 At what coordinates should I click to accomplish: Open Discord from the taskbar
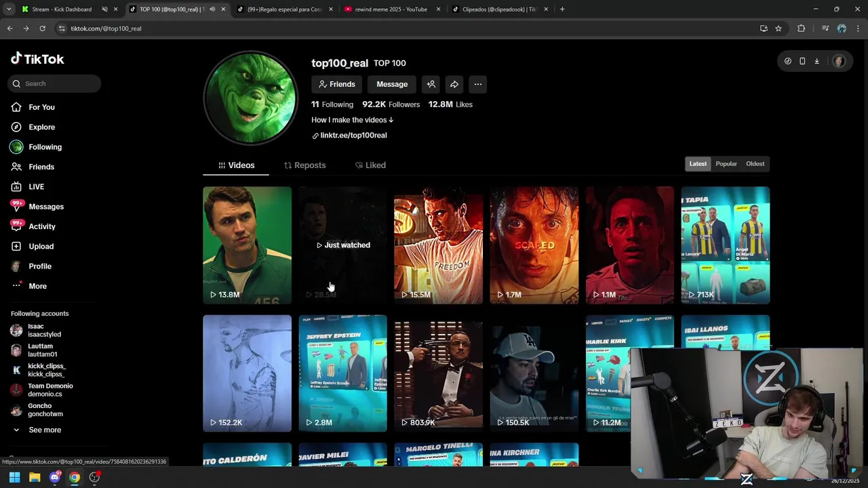(55, 477)
